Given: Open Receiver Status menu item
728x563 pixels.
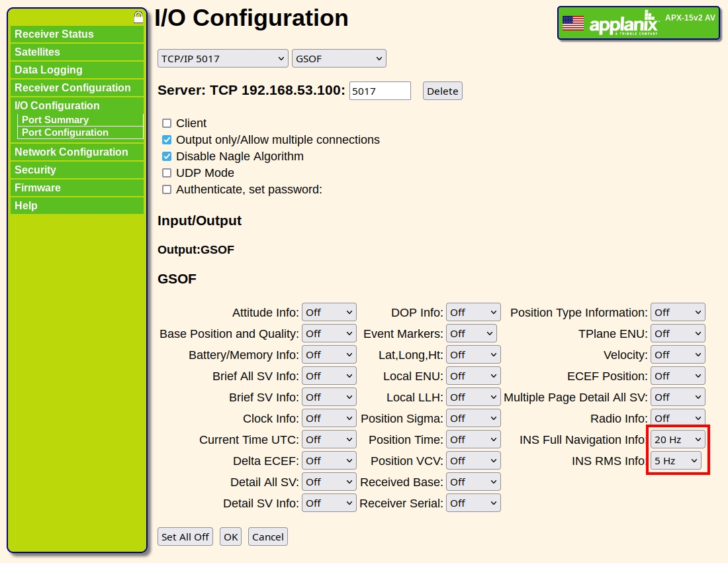Looking at the screenshot, I should (77, 34).
